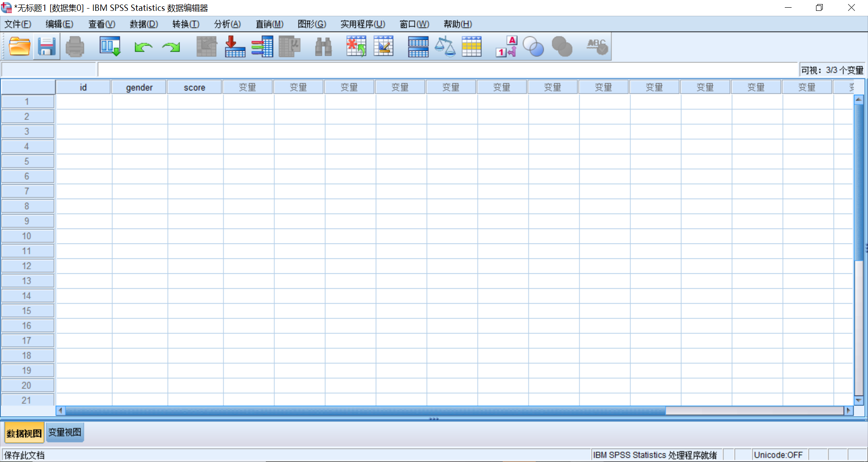Click the row 5 cell under score
This screenshot has height=462, width=868.
(195, 162)
